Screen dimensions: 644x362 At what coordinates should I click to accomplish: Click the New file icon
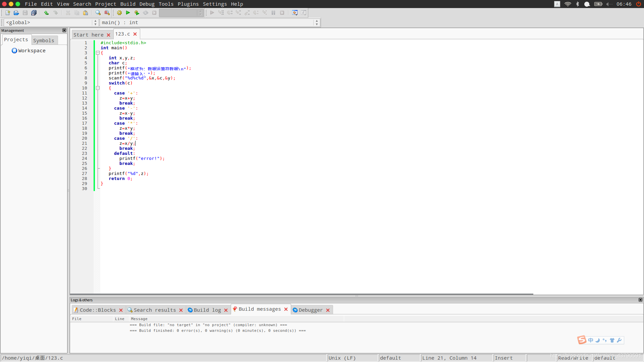(8, 13)
